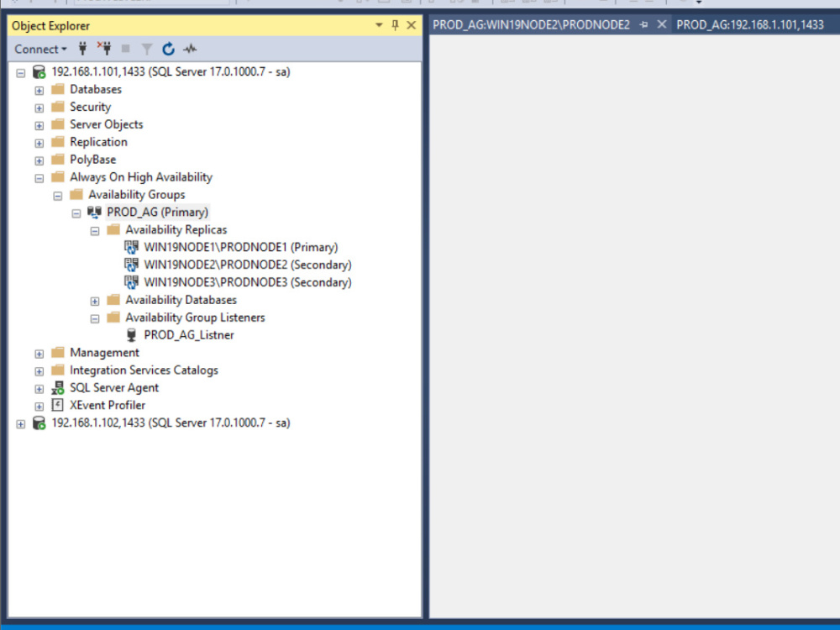The image size is (840, 630).
Task: Select 192.168.1.101,1433 server label
Action: (x=171, y=71)
